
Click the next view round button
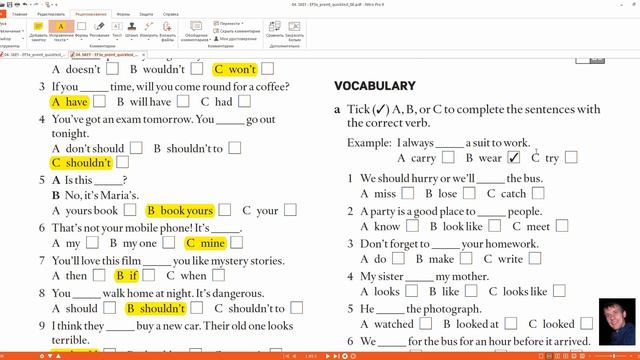coord(353,356)
